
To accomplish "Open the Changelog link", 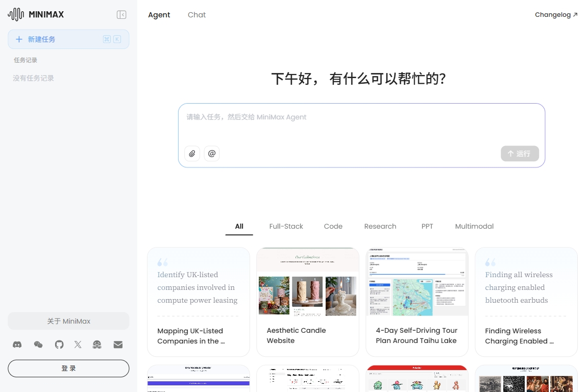I will tap(556, 15).
